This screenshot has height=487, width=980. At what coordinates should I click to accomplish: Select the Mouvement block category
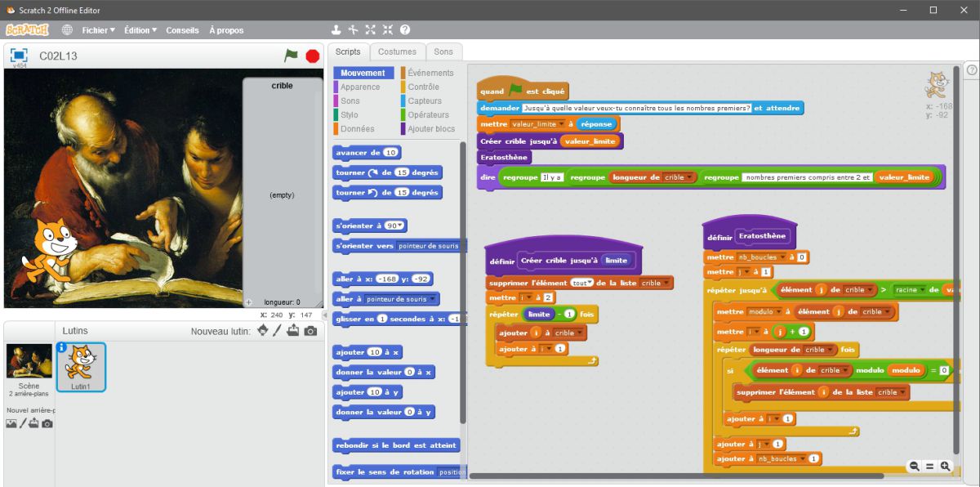click(x=363, y=73)
